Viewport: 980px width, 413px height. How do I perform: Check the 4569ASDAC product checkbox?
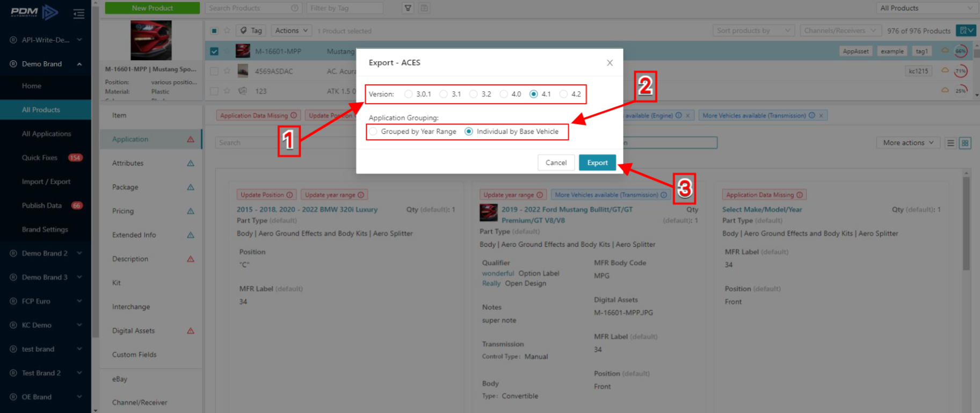click(x=214, y=71)
